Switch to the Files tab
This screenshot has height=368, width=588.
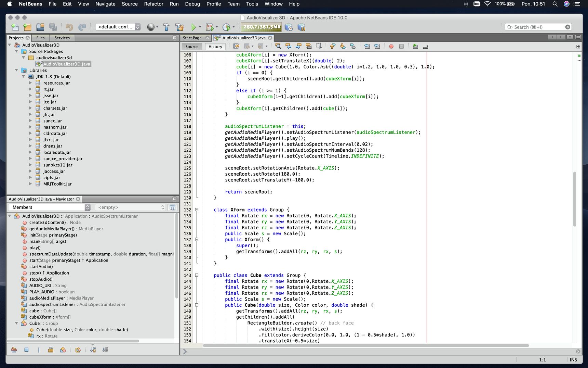pyautogui.click(x=40, y=38)
